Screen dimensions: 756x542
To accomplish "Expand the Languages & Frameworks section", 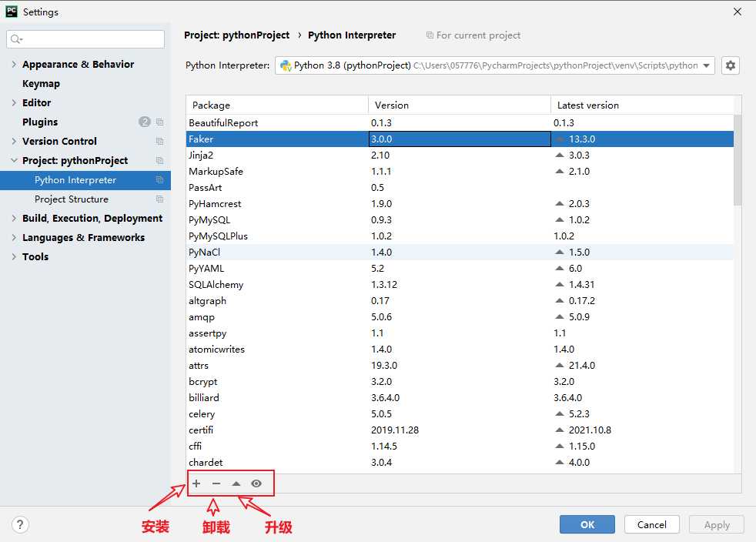I will (14, 238).
